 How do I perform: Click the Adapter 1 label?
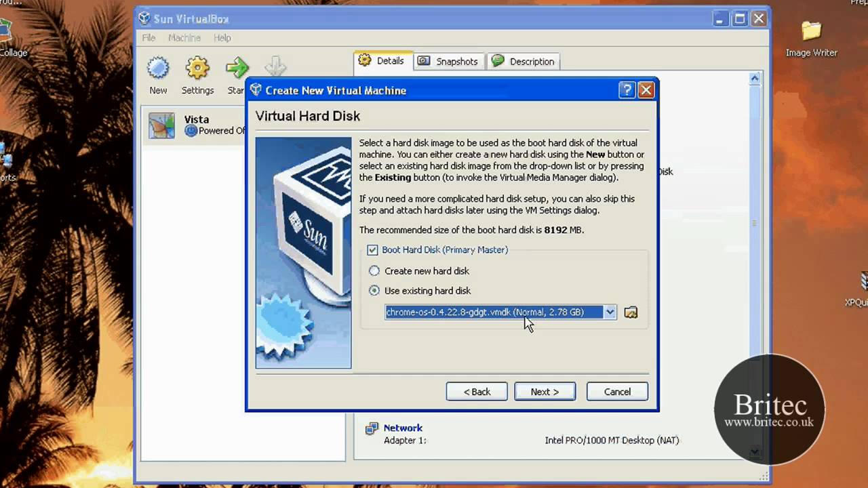click(x=405, y=441)
